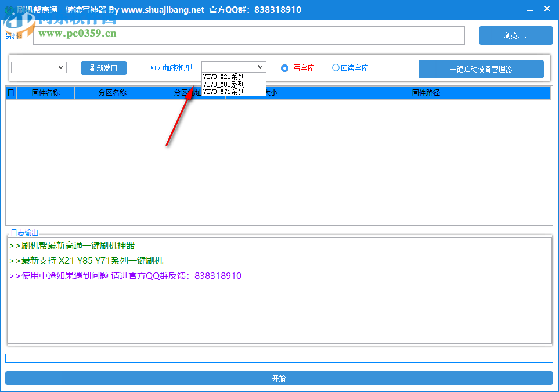Click the app icon in the title bar
Image resolution: width=559 pixels, height=392 pixels.
pyautogui.click(x=9, y=10)
